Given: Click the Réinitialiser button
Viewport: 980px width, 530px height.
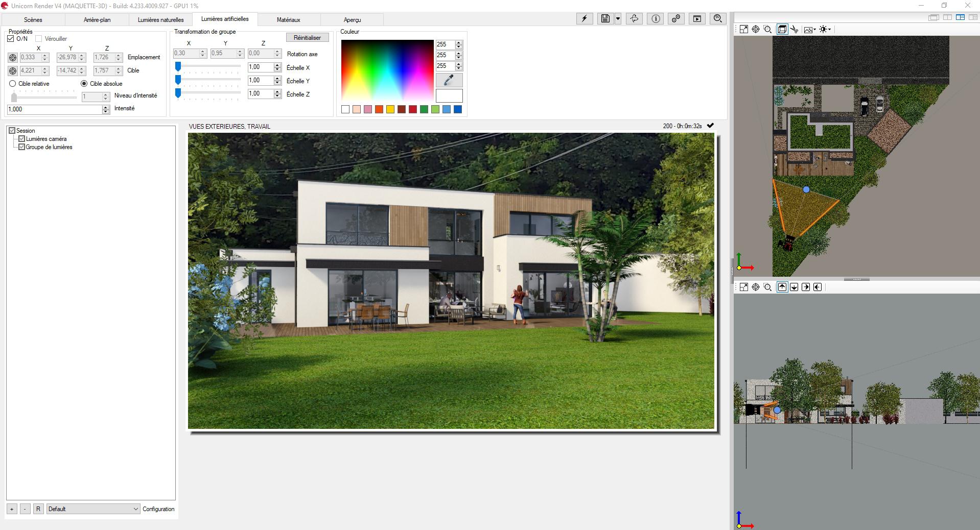Looking at the screenshot, I should click(x=307, y=38).
